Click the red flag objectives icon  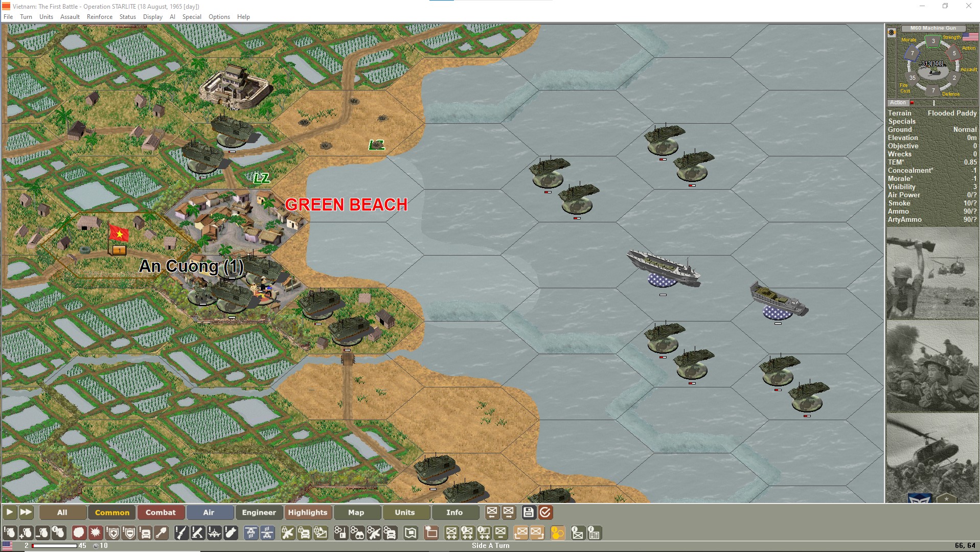430,533
